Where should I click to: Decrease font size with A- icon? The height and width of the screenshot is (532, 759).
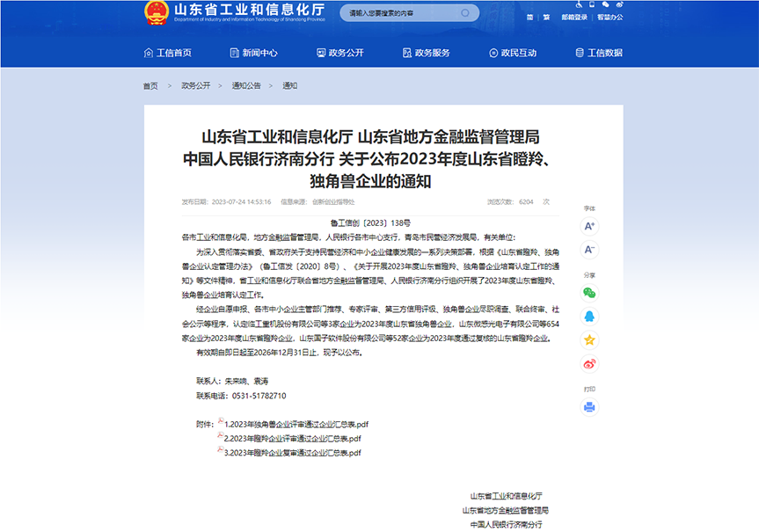(591, 250)
